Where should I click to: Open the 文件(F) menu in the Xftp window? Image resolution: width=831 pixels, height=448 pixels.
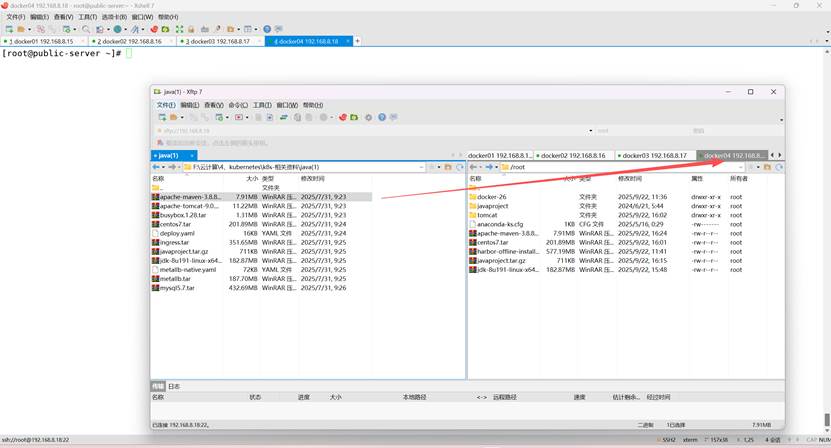click(x=165, y=105)
